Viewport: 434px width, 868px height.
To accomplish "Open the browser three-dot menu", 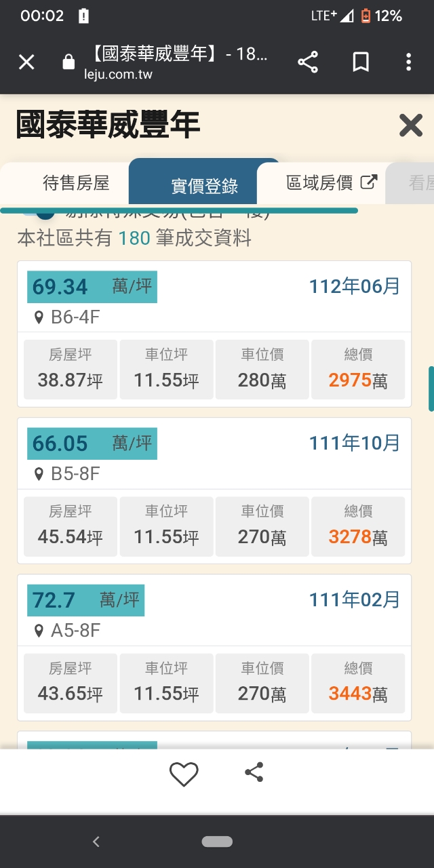I will click(408, 62).
